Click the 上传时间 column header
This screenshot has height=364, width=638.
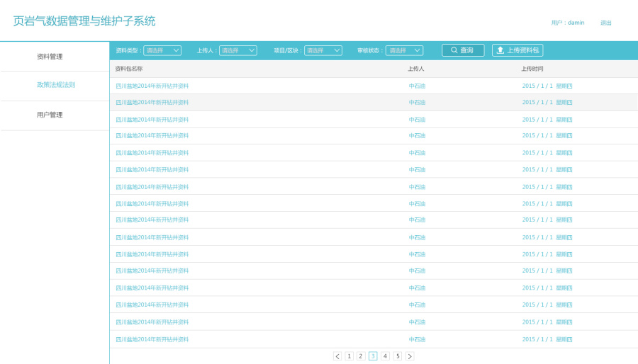tap(532, 69)
